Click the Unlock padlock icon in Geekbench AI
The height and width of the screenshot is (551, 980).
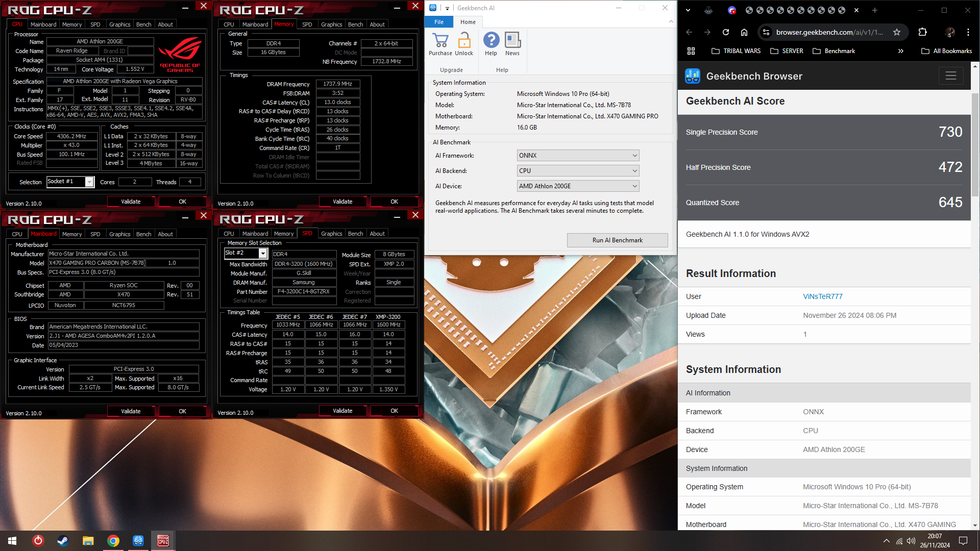tap(464, 40)
